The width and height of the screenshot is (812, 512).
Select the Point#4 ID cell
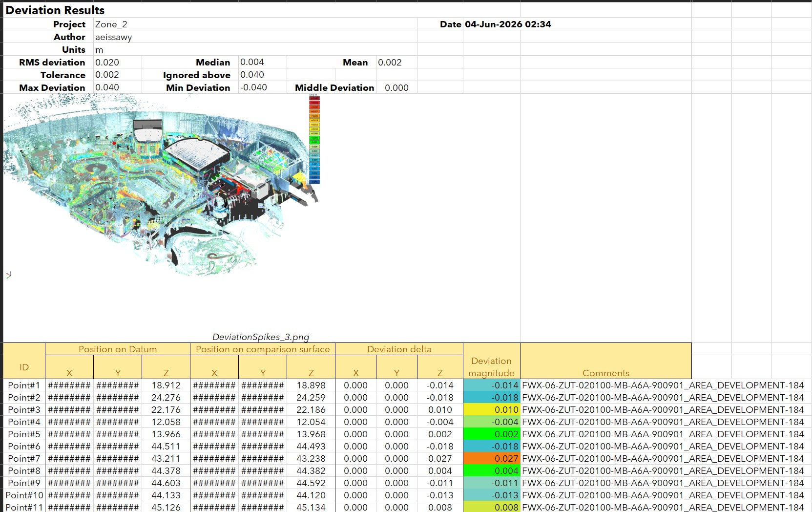24,422
